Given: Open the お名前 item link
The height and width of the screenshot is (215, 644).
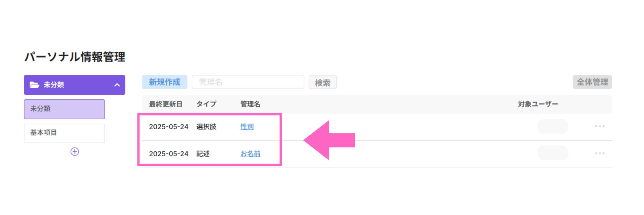Looking at the screenshot, I should point(251,154).
